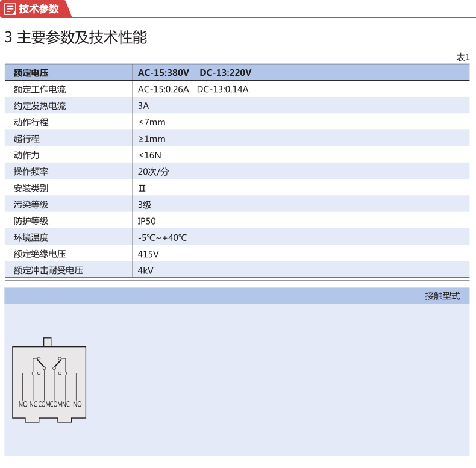Image resolution: width=476 pixels, height=468 pixels.
Task: Select the 防护等级 row label
Action: tap(31, 221)
